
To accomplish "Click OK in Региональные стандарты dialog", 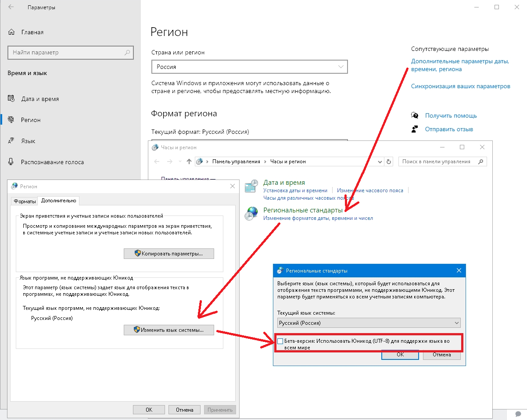I will (x=400, y=355).
